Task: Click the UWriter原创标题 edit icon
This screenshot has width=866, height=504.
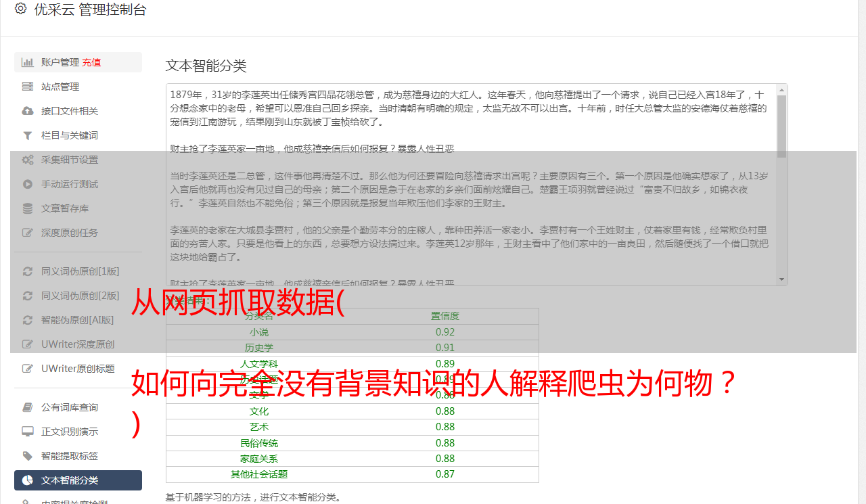Action: (28, 369)
